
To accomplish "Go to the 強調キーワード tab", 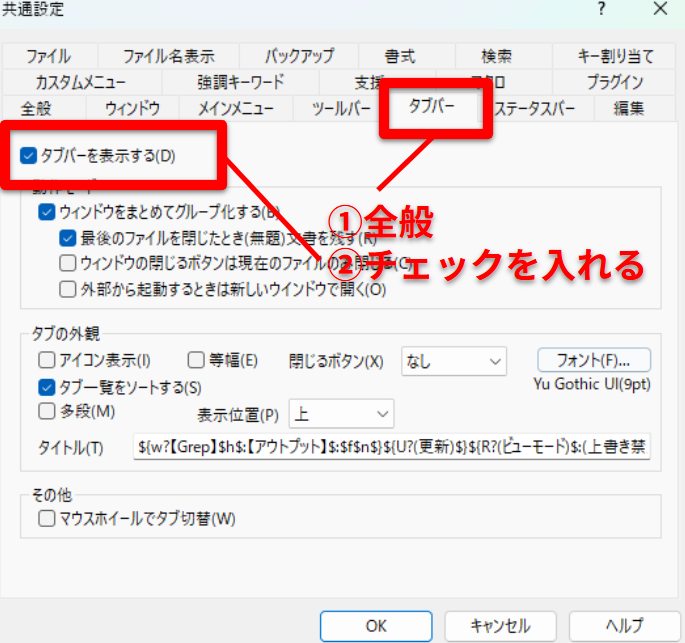I will [x=240, y=82].
